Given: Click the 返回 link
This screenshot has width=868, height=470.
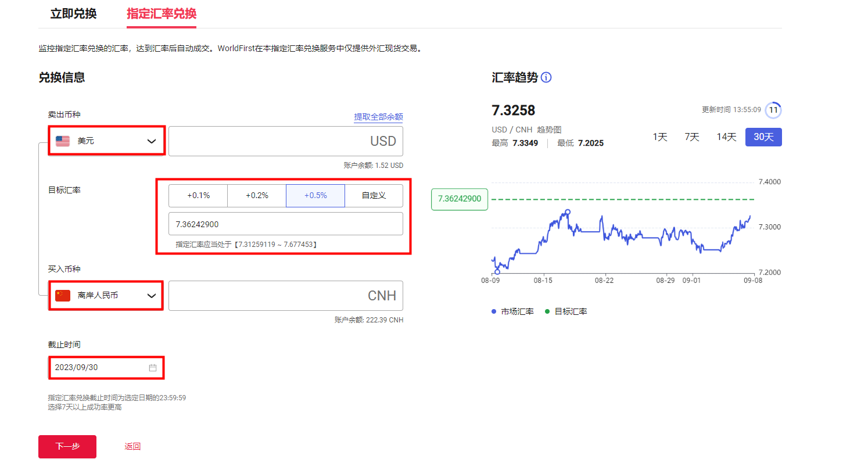Looking at the screenshot, I should pos(132,447).
